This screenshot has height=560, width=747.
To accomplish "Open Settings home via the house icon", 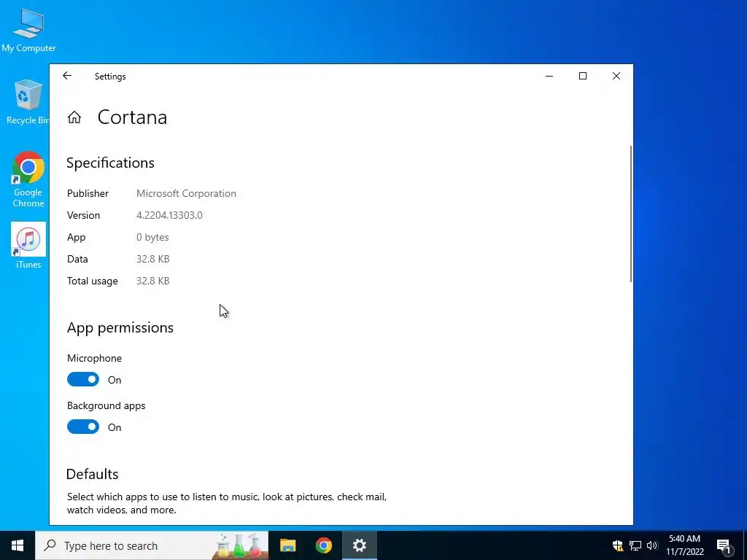I will click(74, 117).
